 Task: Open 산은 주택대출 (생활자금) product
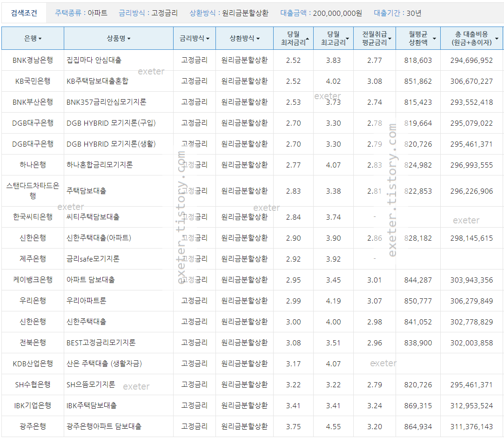click(104, 364)
